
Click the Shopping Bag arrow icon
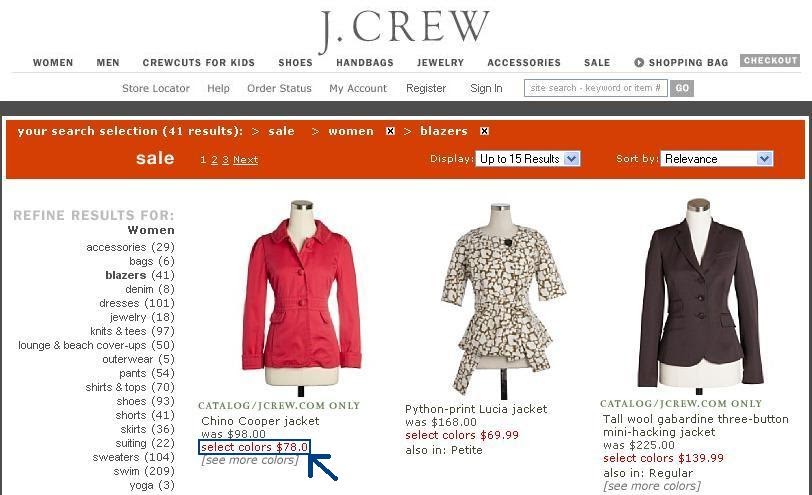(x=639, y=63)
